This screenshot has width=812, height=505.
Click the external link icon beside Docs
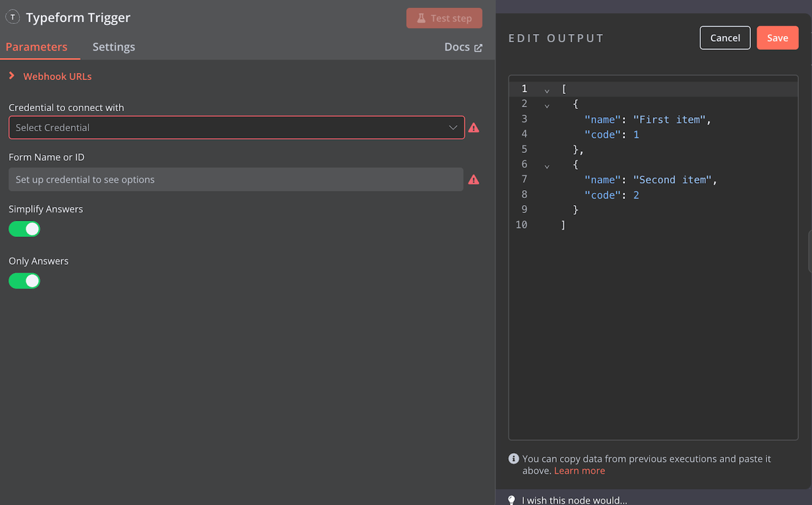(x=478, y=47)
